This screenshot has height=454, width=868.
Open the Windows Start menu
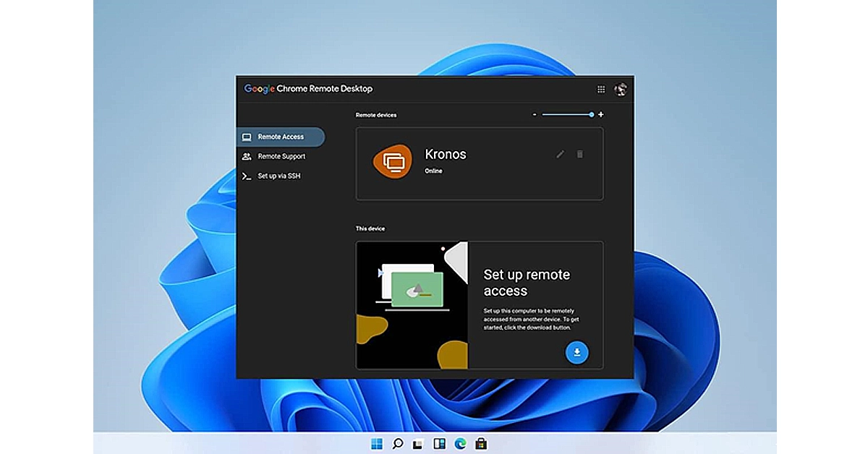pyautogui.click(x=377, y=443)
